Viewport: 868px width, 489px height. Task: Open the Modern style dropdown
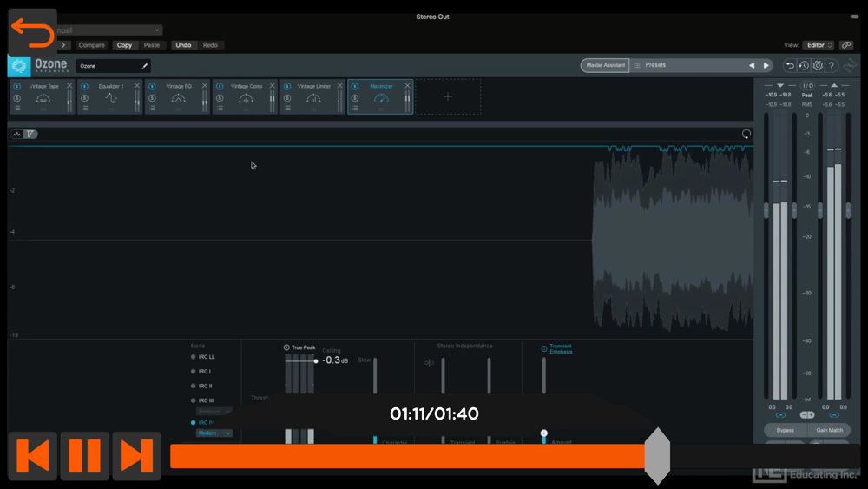[x=214, y=433]
